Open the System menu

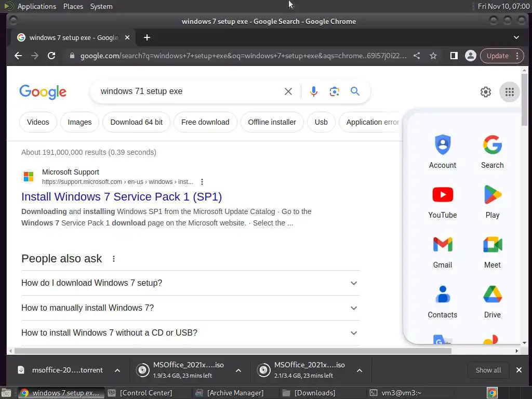click(x=101, y=6)
